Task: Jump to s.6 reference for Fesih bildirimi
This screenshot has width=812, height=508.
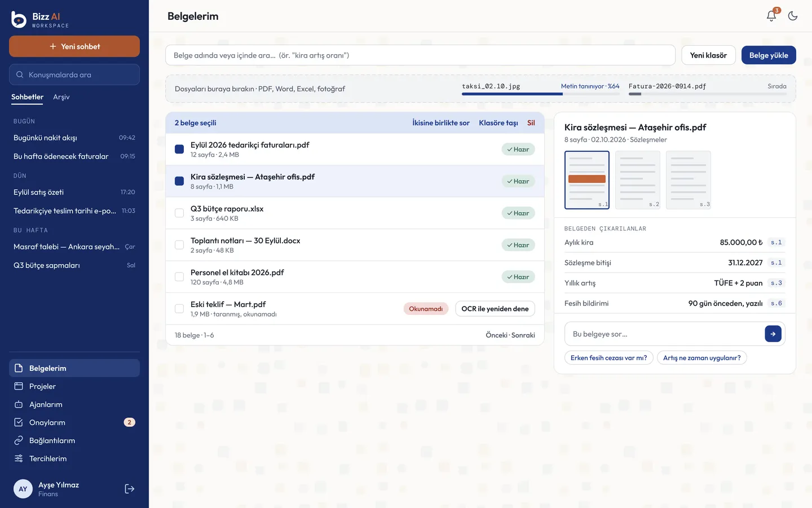Action: pos(776,303)
